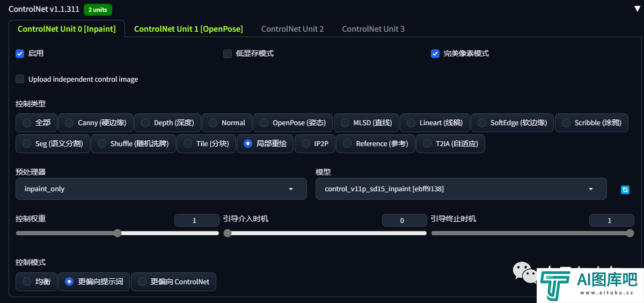Toggle the 完美像素模式 checkbox
The width and height of the screenshot is (644, 303).
click(x=435, y=53)
